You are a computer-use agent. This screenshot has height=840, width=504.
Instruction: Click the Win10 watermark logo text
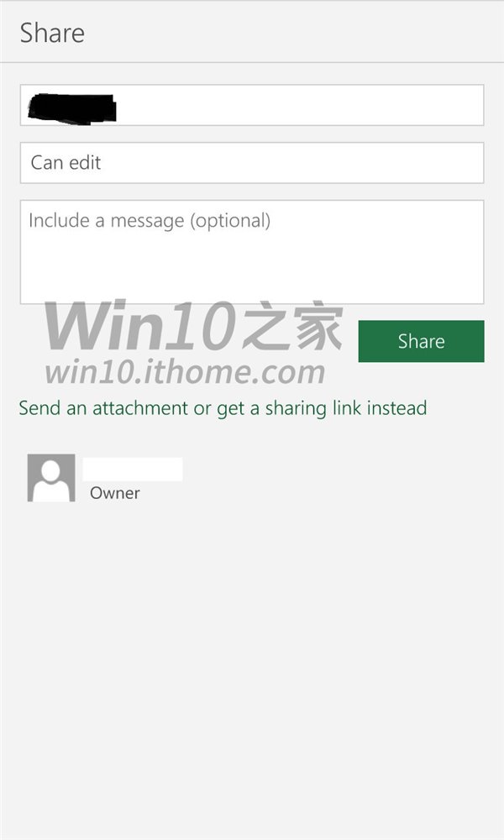(x=194, y=326)
